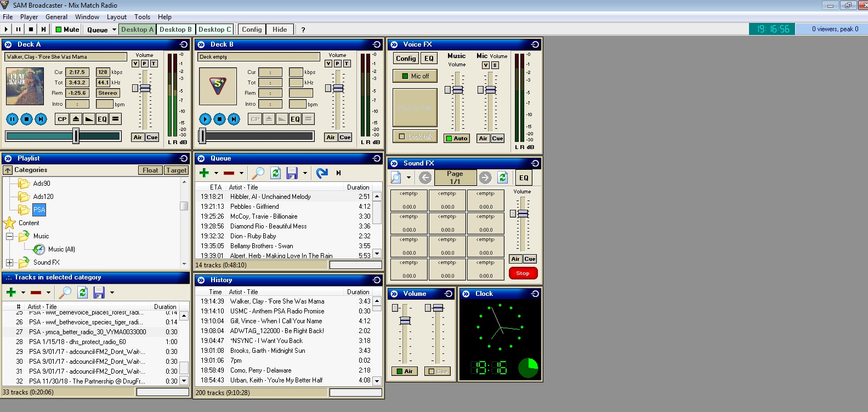
Task: Pause playback on Deck A
Action: click(12, 119)
